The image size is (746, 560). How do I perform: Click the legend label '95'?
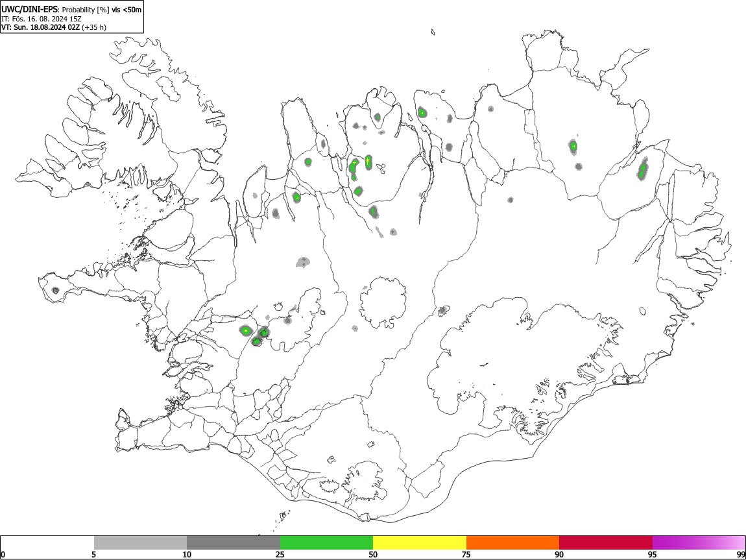653,554
